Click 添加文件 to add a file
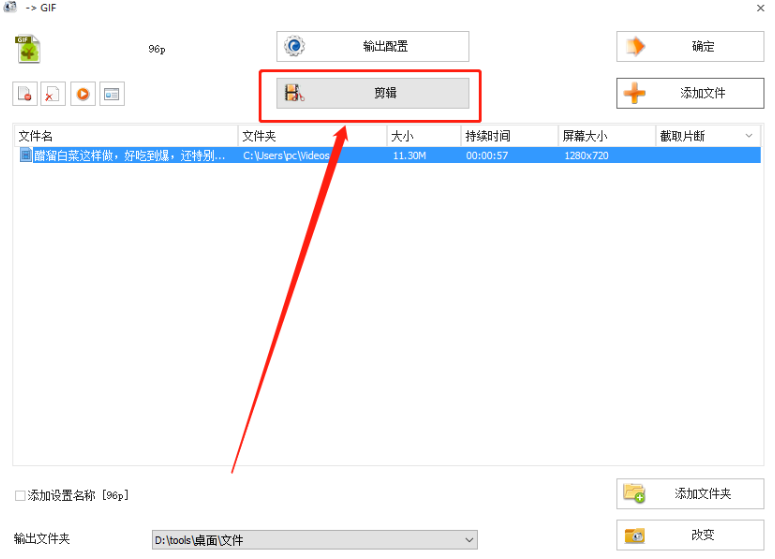Image resolution: width=775 pixels, height=559 pixels. point(690,93)
